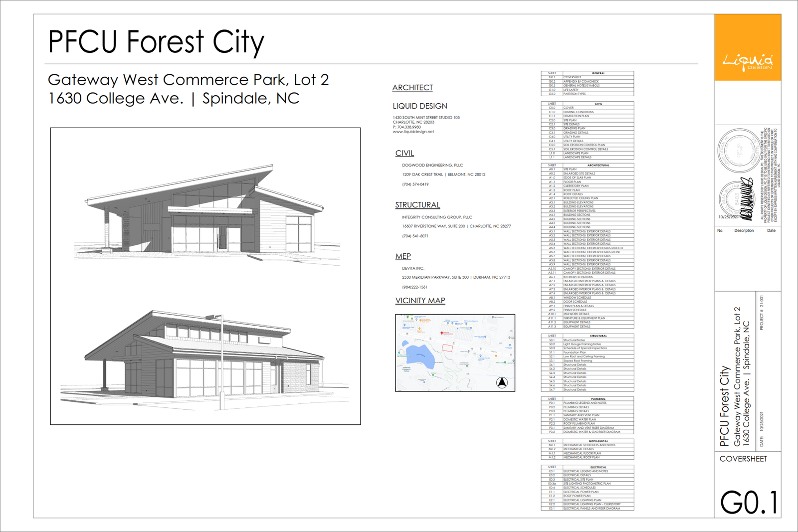This screenshot has height=532, width=798.
Task: Click the 'ELECTRICAL POWER PLAN' row
Action: (588, 492)
